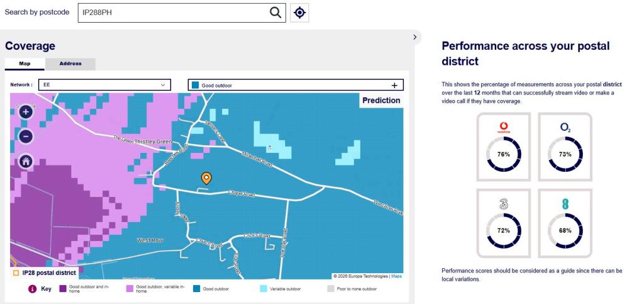The height and width of the screenshot is (304, 644).
Task: Click the orange location pin marker
Action: click(x=206, y=178)
